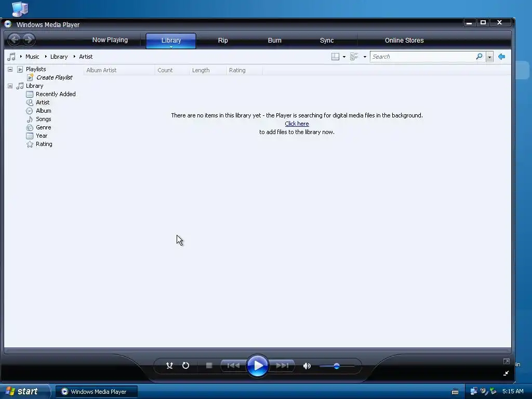Viewport: 532px width, 399px height.
Task: Expand the arrow before Artist breadcrumb
Action: point(74,56)
